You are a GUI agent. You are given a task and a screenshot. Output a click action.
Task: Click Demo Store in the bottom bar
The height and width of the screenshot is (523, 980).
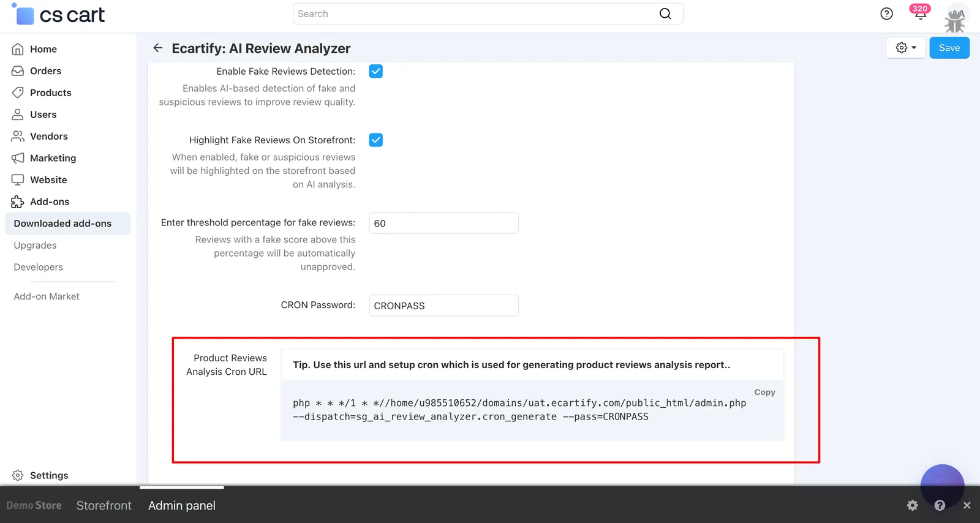[34, 505]
